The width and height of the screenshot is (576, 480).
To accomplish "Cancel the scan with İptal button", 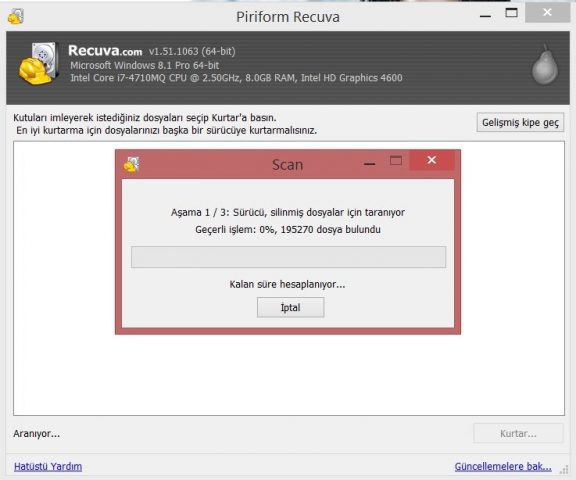I will 291,307.
